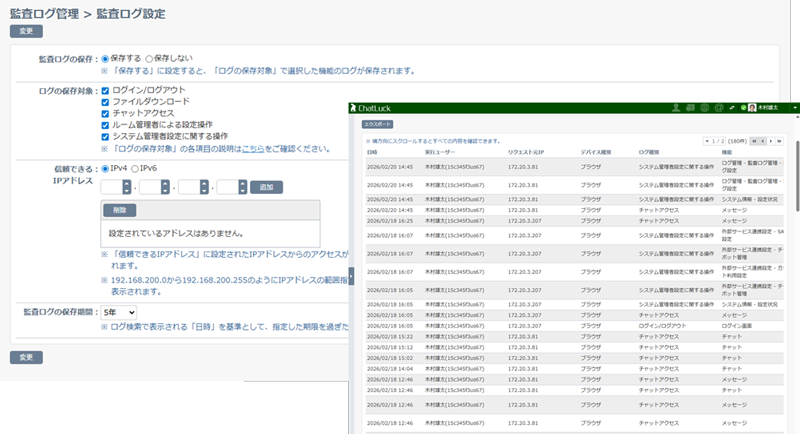Go to the next page of logs

[x=772, y=141]
